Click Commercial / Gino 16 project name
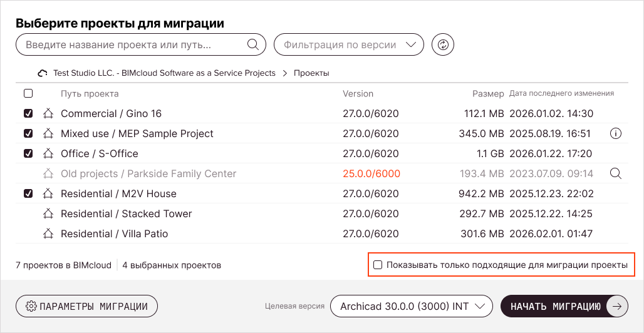 [111, 114]
